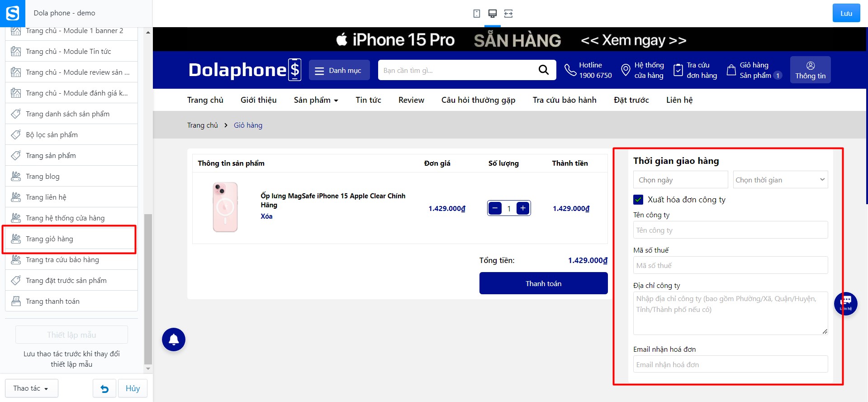868x402 pixels.
Task: Open Tra cứu bảo hành nav item
Action: click(564, 100)
